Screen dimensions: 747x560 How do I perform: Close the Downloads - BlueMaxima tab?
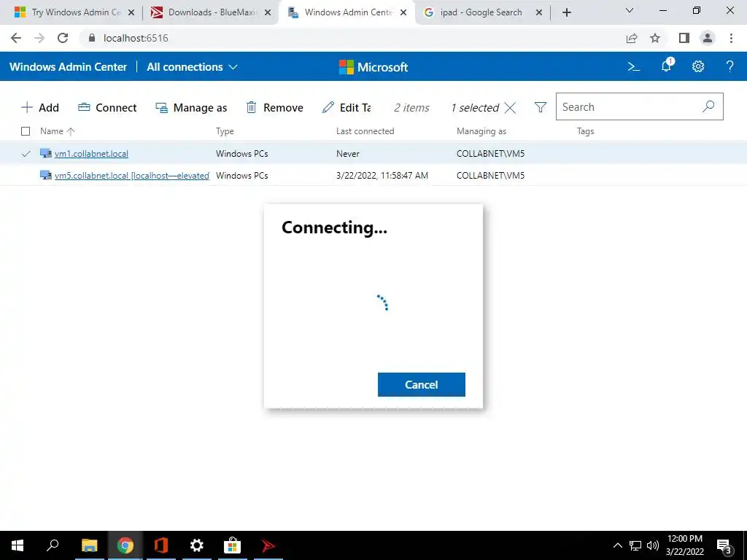pyautogui.click(x=267, y=13)
